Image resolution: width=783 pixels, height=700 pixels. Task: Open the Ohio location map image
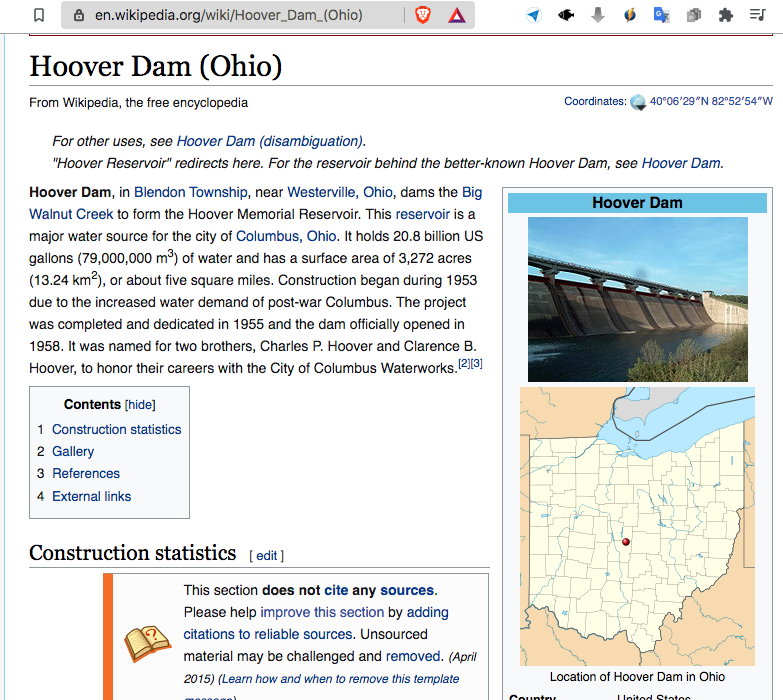pos(637,526)
